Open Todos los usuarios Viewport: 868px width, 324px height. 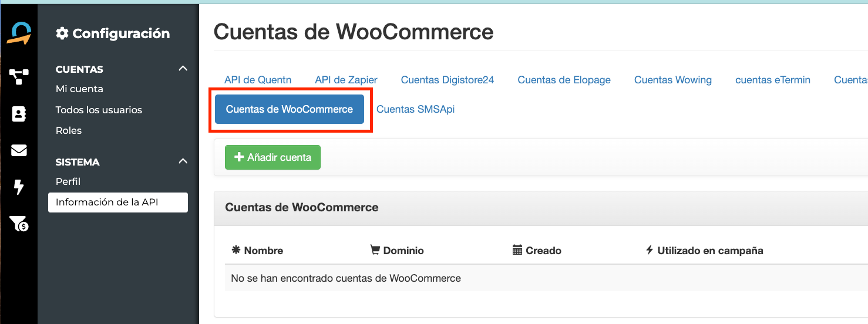(x=99, y=110)
